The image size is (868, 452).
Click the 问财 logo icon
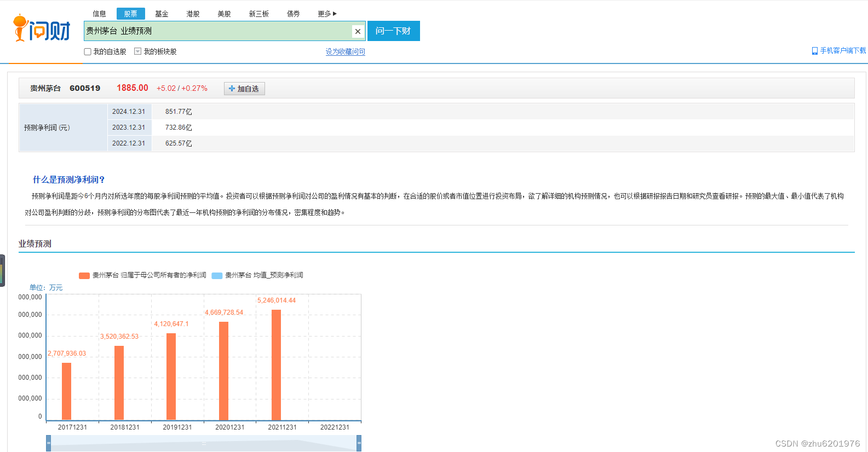(x=42, y=28)
